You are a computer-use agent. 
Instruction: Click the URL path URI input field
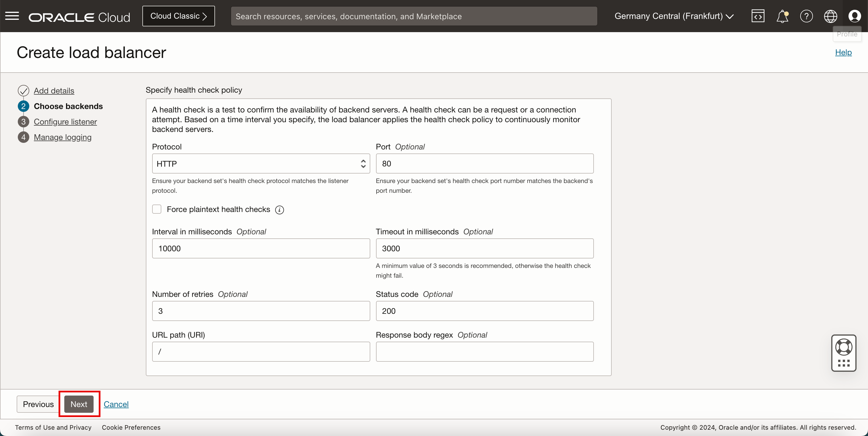(261, 352)
